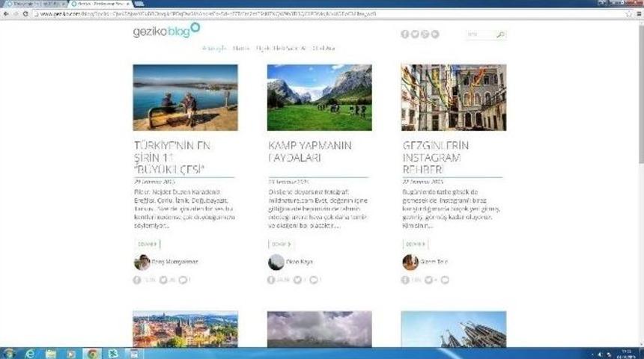Screen dimensions: 644x359
Task: Click Twitter share icon under Kamp Yapmanın article
Action: pyautogui.click(x=297, y=280)
